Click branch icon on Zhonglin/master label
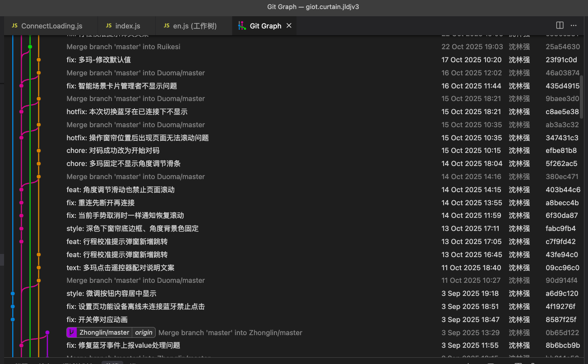 [72, 332]
